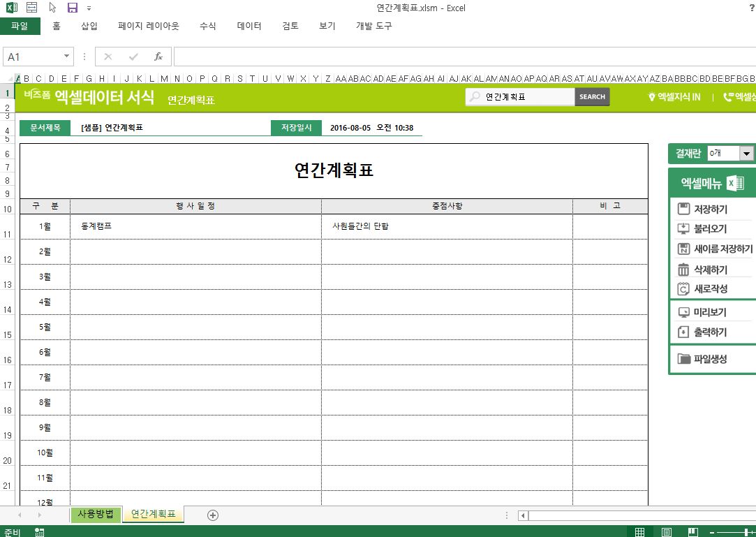The height and width of the screenshot is (537, 756).
Task: Click the previous sheet navigation arrow
Action: (x=20, y=515)
